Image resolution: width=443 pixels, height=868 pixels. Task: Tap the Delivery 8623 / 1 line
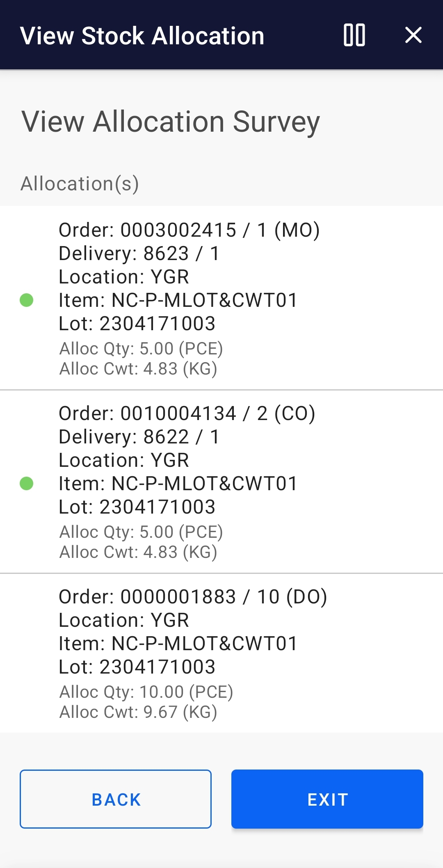click(139, 253)
